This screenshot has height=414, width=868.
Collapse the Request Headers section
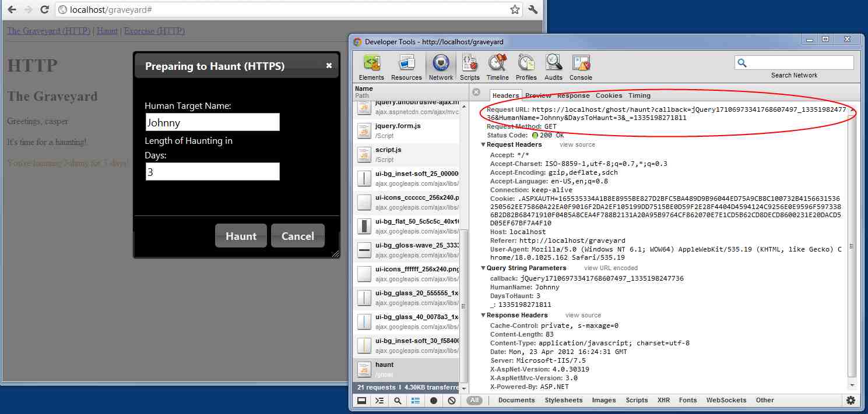click(x=483, y=144)
